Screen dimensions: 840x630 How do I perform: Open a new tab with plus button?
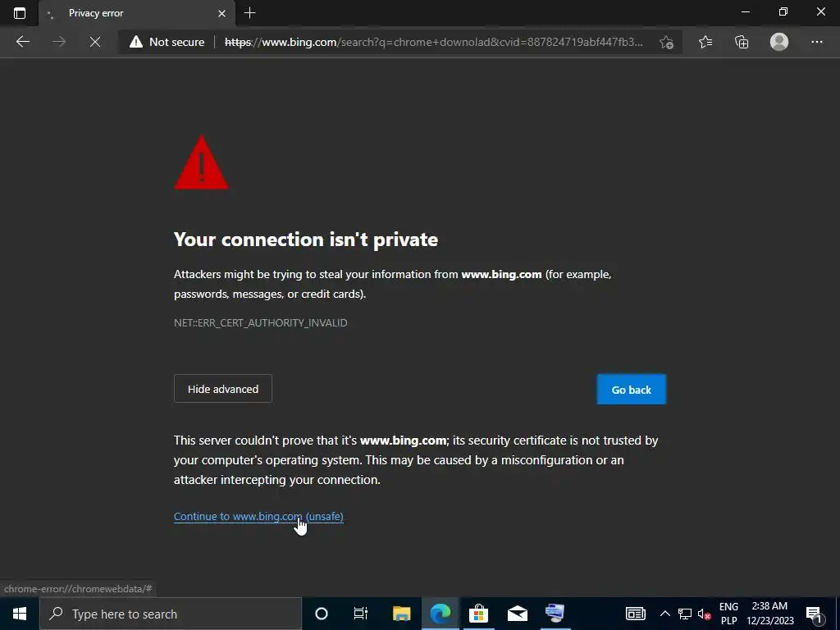249,13
